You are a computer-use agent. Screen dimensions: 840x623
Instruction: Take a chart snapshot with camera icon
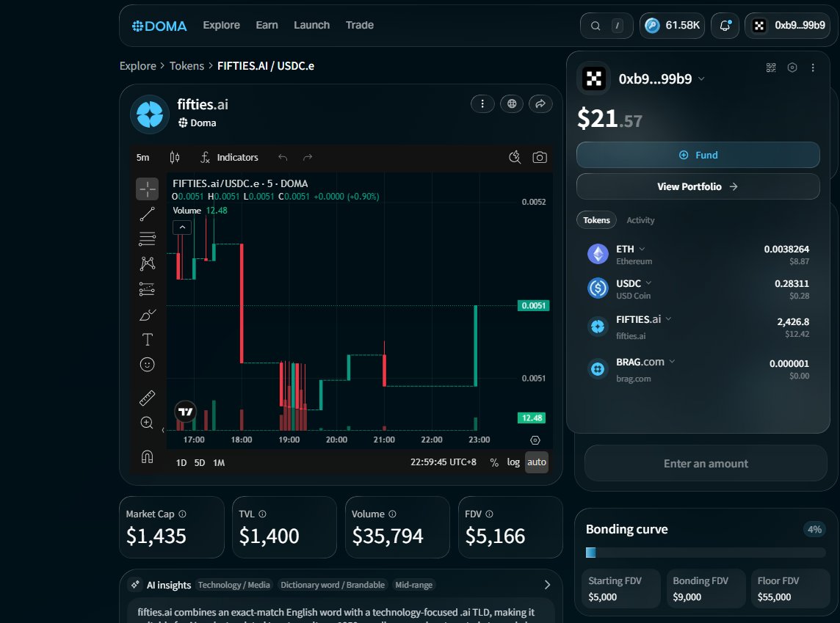coord(540,157)
